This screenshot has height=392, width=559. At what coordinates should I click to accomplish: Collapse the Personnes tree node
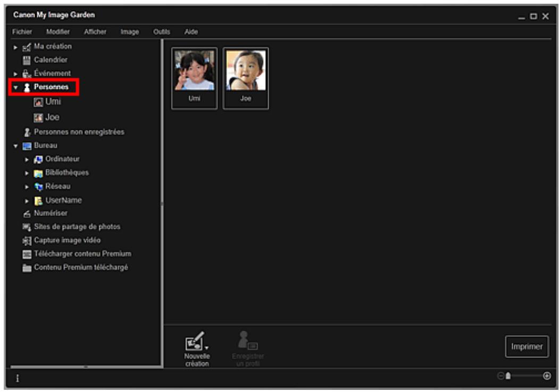[16, 87]
